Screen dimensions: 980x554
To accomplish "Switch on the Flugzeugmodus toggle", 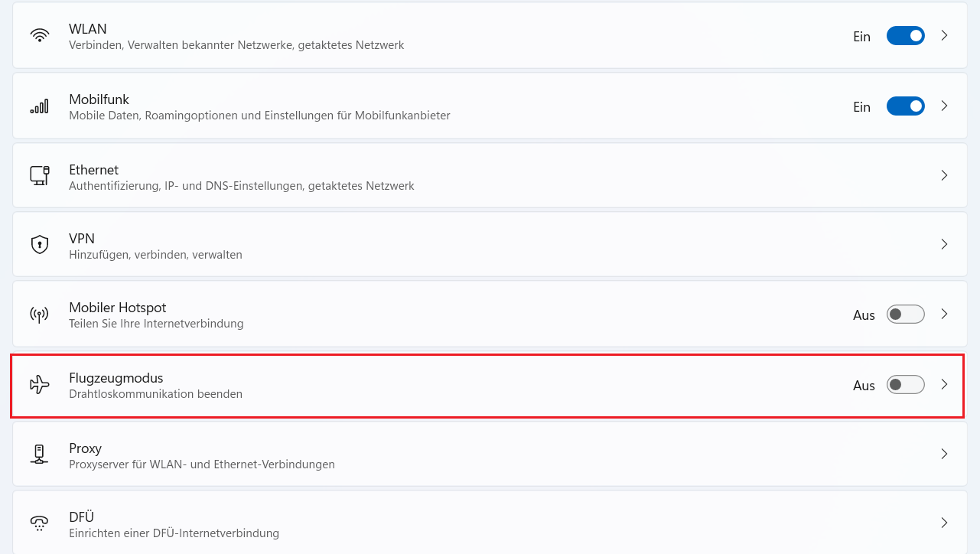I will coord(905,385).
